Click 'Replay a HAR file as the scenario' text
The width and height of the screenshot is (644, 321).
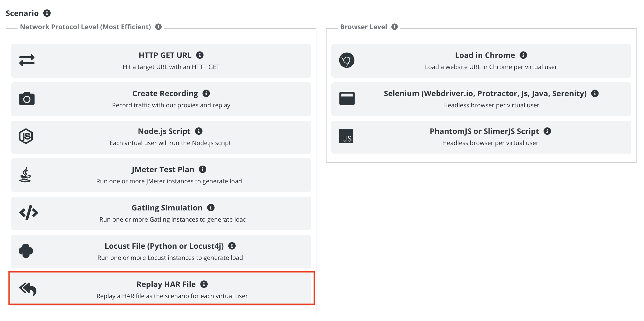(x=172, y=296)
